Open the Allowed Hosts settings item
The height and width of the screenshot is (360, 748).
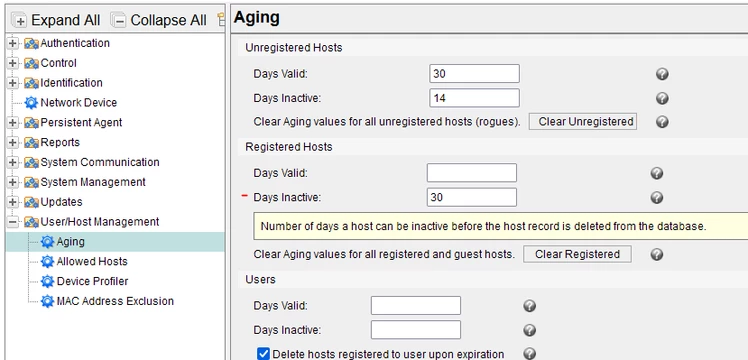tap(92, 262)
